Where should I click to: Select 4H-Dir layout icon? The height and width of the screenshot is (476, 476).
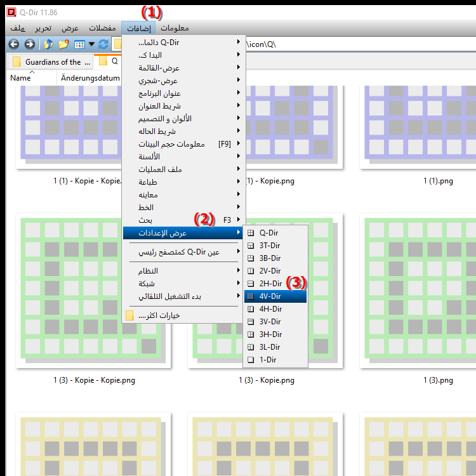[251, 309]
